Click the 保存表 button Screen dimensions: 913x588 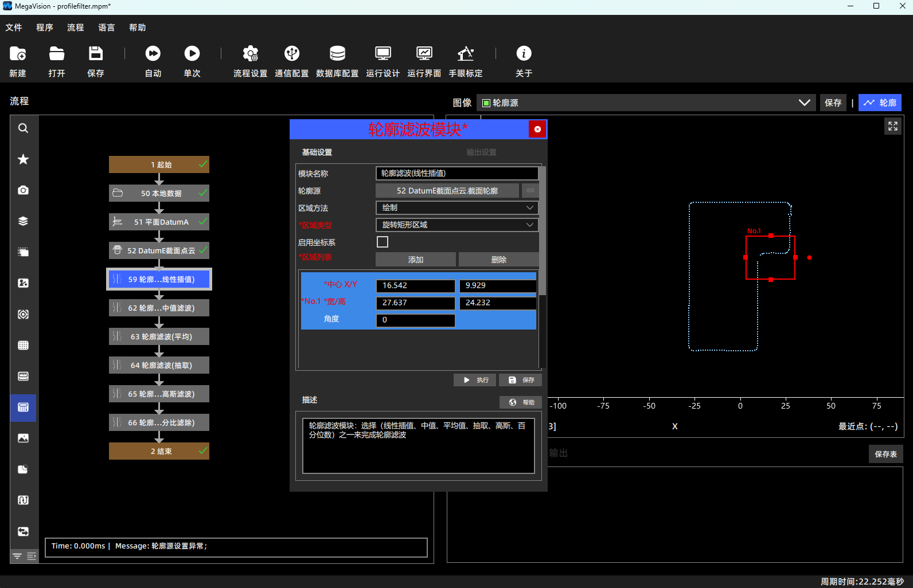[x=885, y=454]
